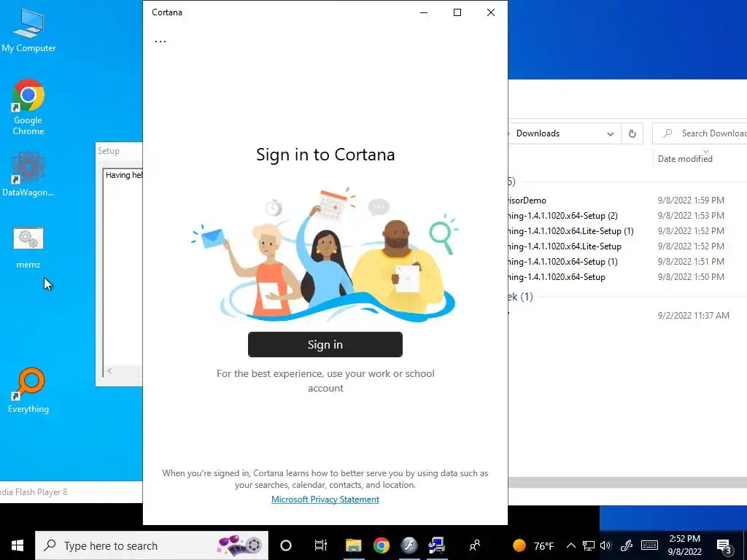The width and height of the screenshot is (747, 560).
Task: Open the touch keyboard tray icon
Action: coord(649,545)
